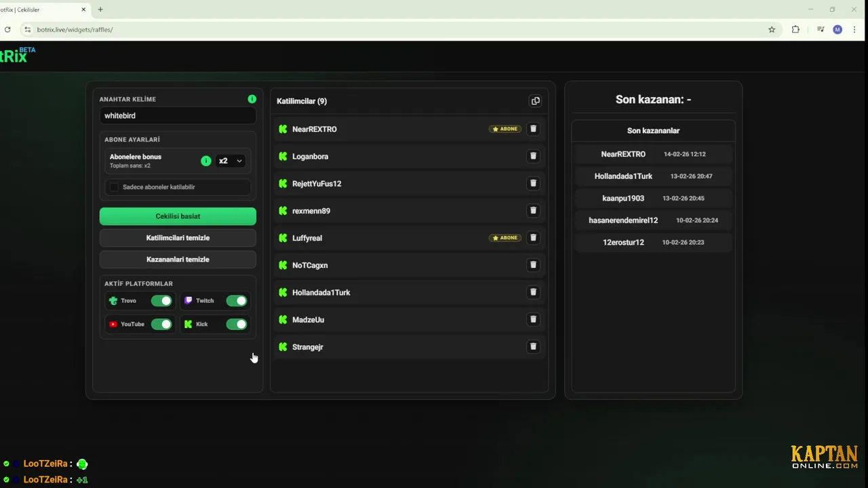Delete participant NearREXTRO with trash icon
The image size is (868, 488).
click(x=533, y=129)
